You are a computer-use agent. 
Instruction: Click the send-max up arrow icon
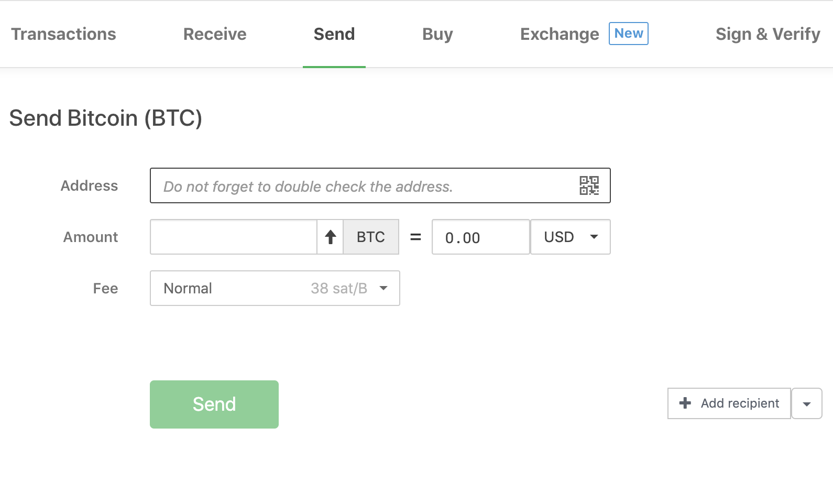click(330, 237)
